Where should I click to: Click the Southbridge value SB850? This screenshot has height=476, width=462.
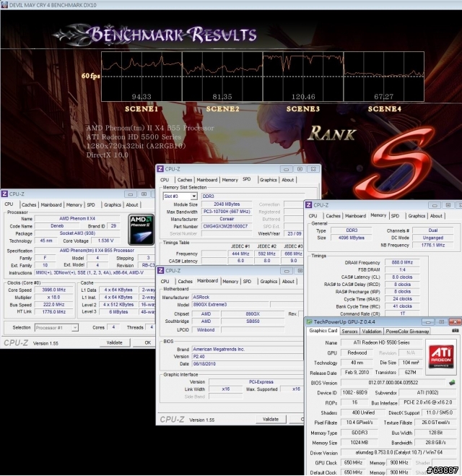pyautogui.click(x=253, y=321)
